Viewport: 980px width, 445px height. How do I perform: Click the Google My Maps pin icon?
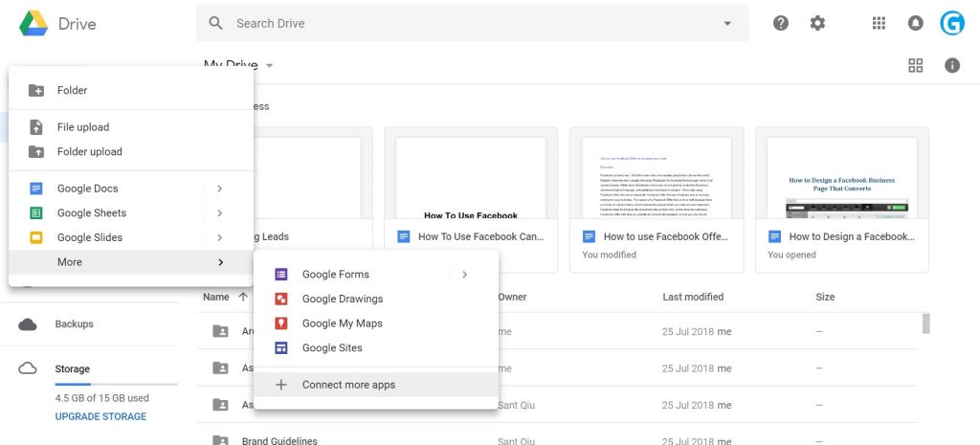(x=281, y=323)
